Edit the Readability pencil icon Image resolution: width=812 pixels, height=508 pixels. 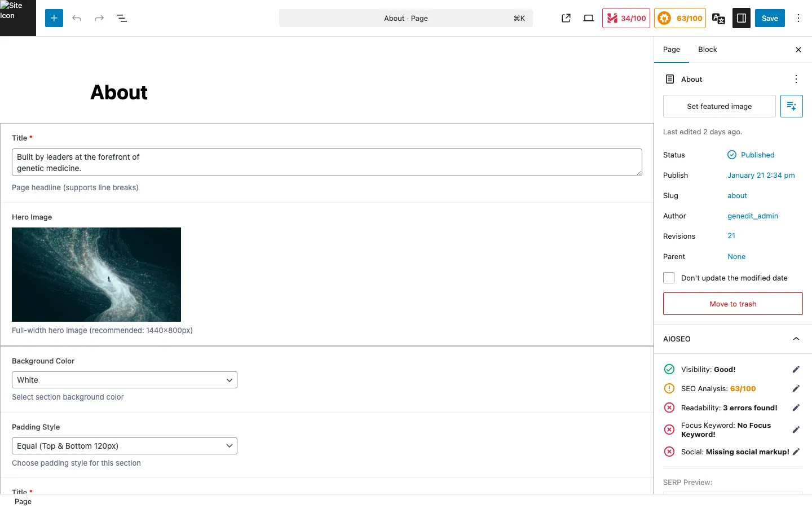click(x=796, y=408)
